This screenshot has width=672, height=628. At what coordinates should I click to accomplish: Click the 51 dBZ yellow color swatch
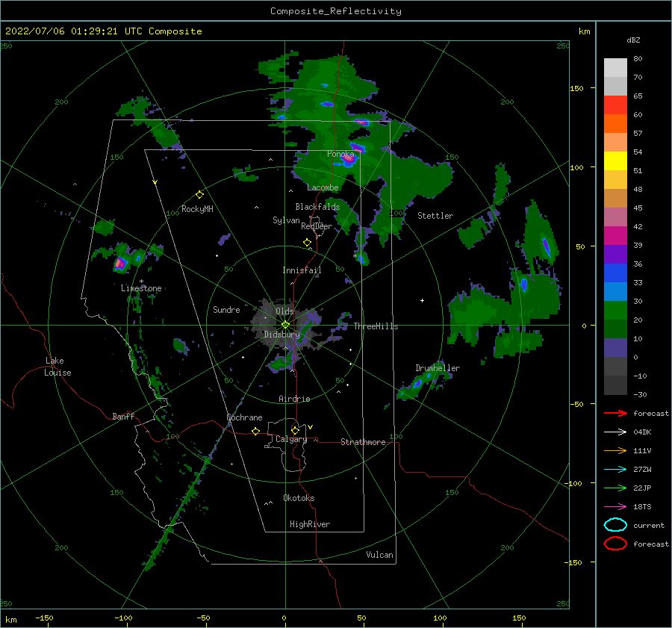tap(615, 161)
